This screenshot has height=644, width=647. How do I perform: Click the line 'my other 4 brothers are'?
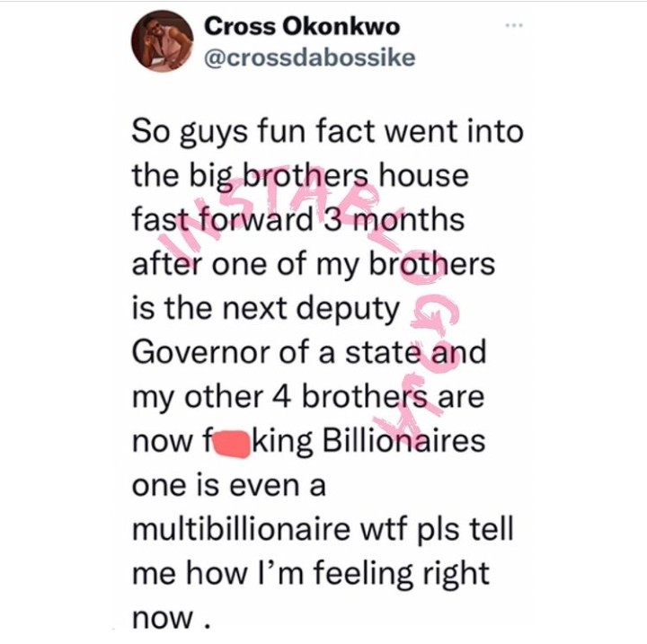tap(308, 398)
